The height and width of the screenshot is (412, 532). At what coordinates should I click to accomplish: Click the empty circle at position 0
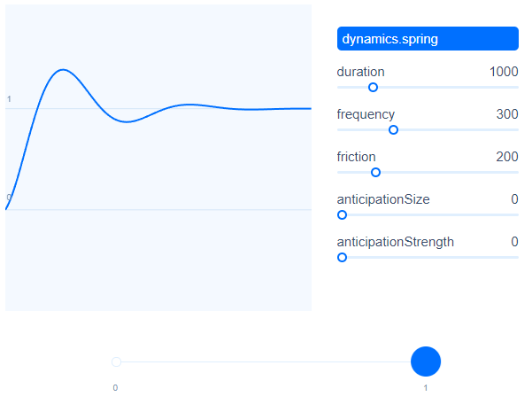coord(116,361)
